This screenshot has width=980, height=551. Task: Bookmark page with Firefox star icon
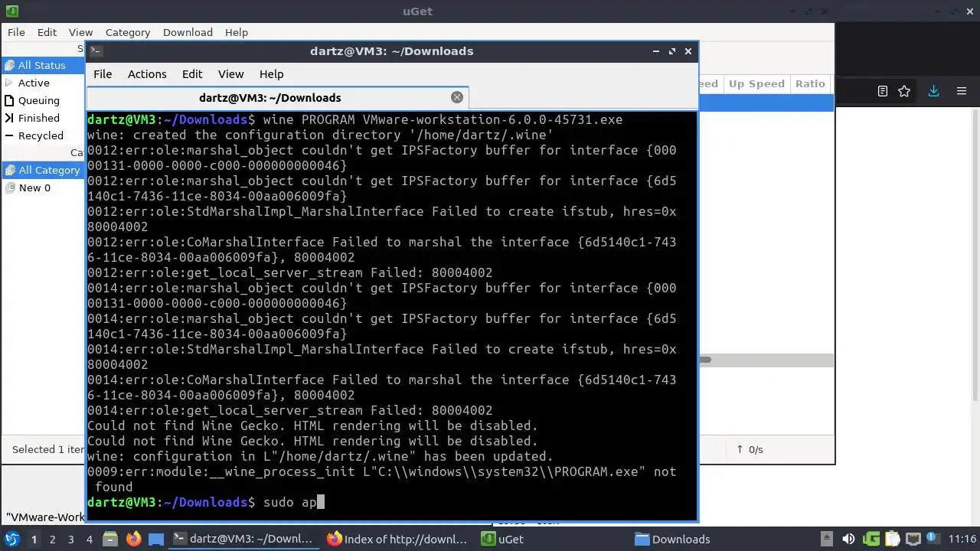[x=904, y=91]
